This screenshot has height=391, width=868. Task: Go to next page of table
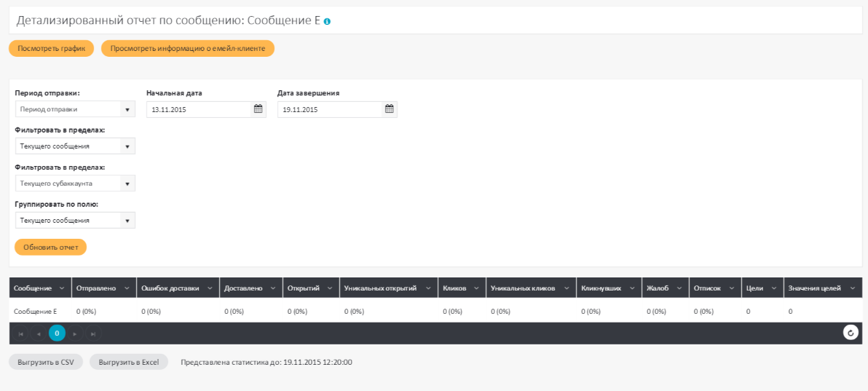75,333
